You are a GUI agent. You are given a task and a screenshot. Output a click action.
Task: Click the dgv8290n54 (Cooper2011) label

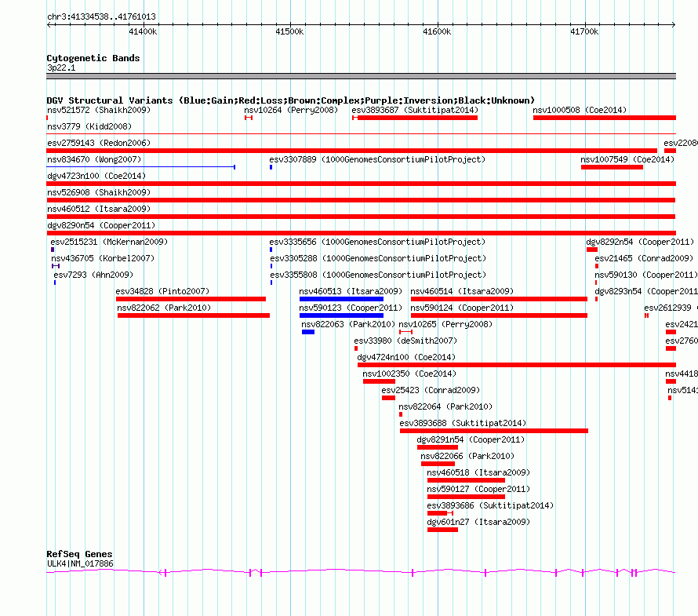point(101,225)
